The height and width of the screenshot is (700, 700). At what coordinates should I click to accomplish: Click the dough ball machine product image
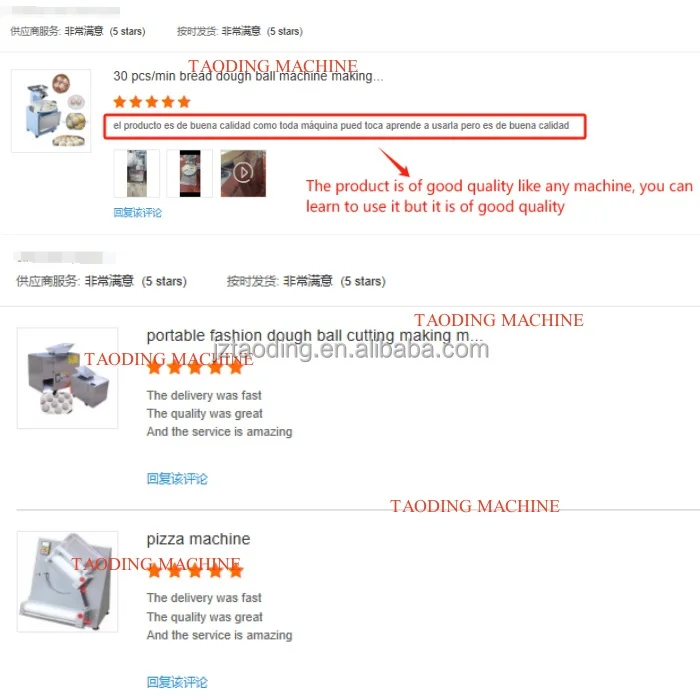click(51, 111)
